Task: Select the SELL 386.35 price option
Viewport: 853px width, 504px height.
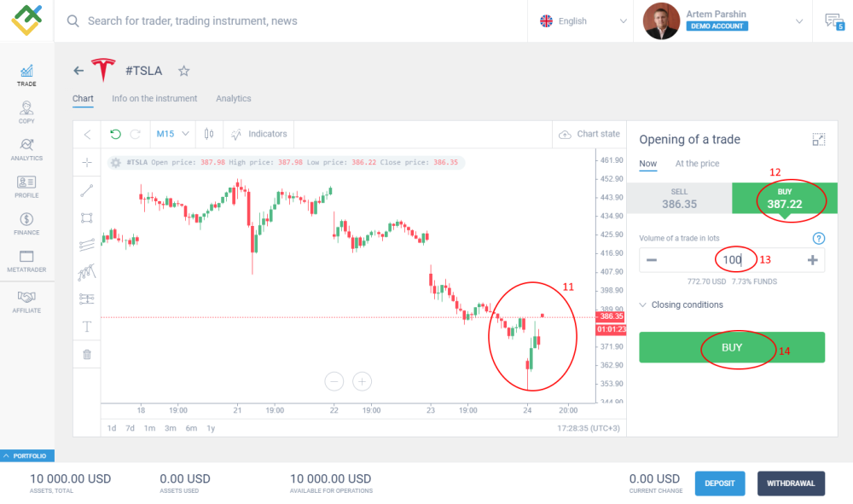Action: click(x=679, y=199)
